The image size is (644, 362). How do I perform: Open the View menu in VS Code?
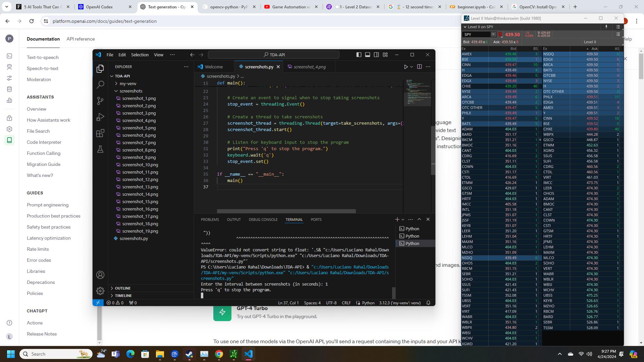158,55
